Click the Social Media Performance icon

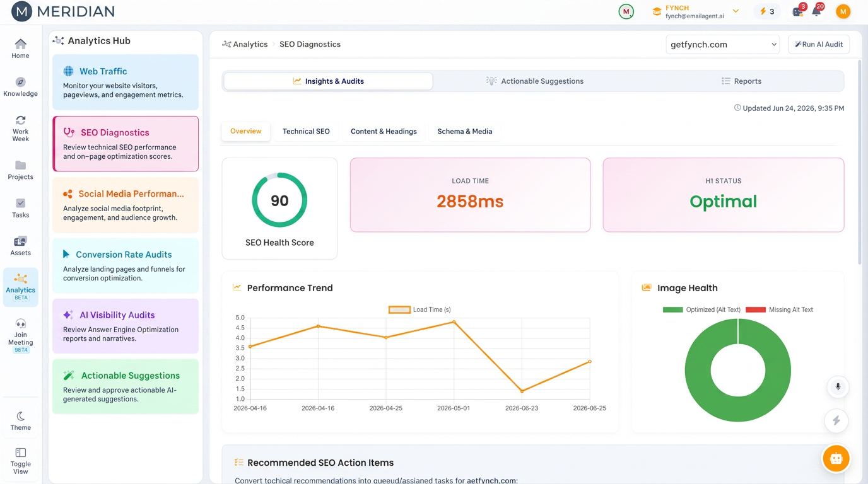(x=67, y=193)
